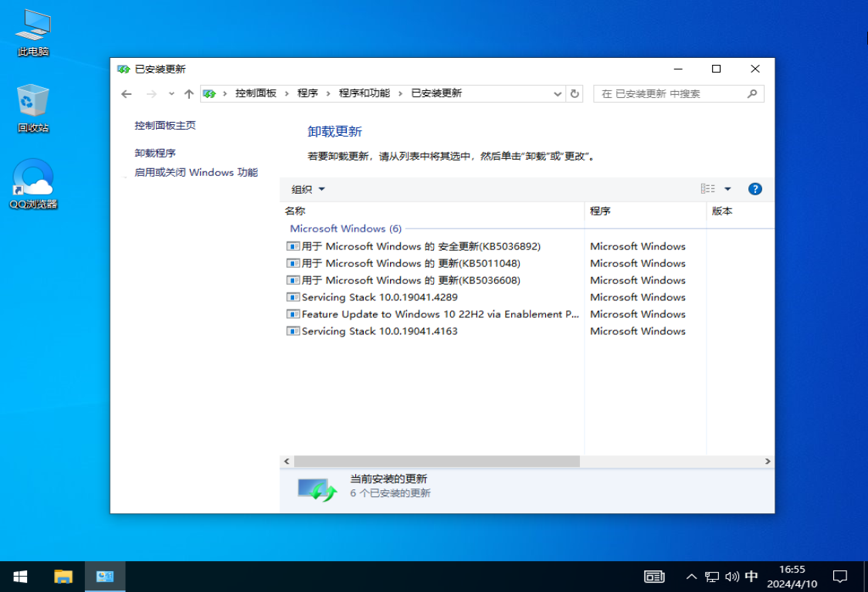Click the Refresh icon in the address bar

pos(575,93)
